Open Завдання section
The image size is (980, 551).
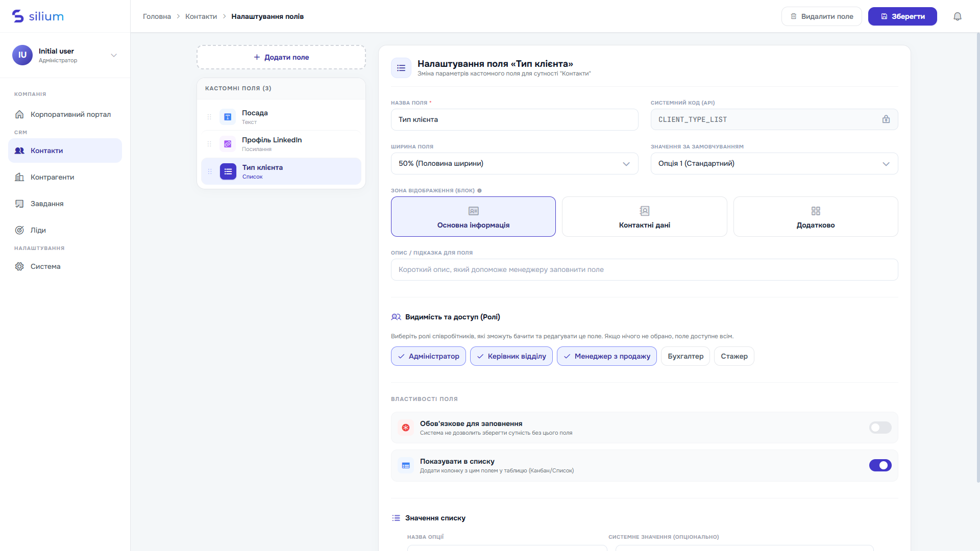tap(65, 204)
